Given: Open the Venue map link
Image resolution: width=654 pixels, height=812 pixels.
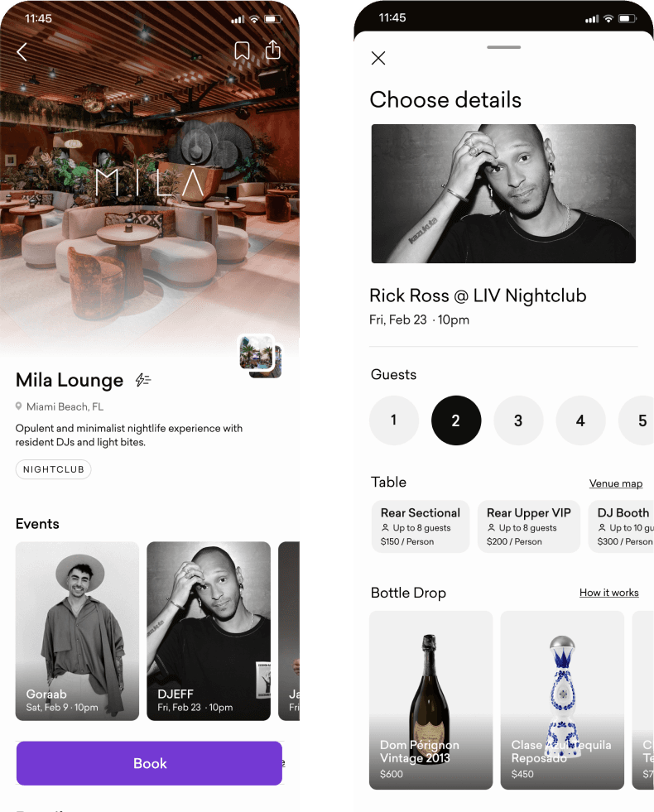Looking at the screenshot, I should click(616, 483).
